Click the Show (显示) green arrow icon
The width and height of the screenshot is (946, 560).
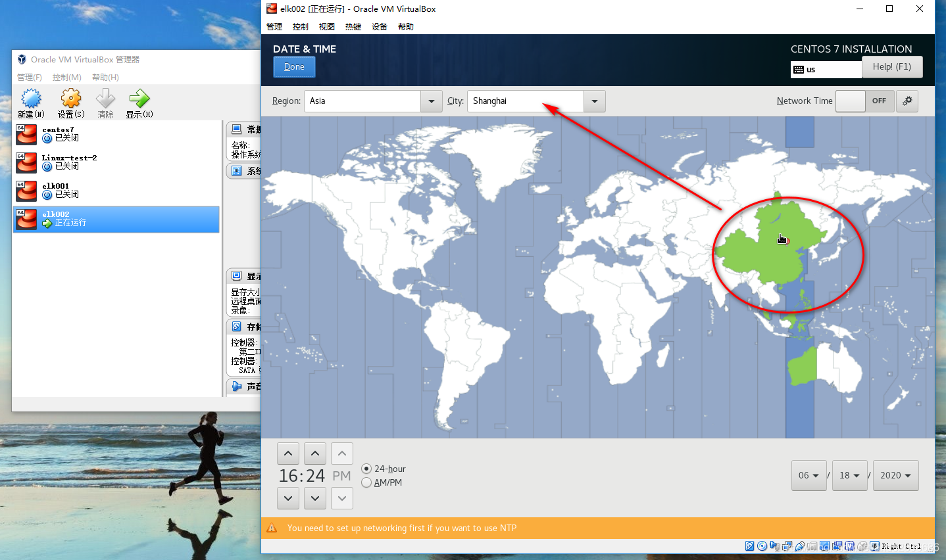(139, 99)
